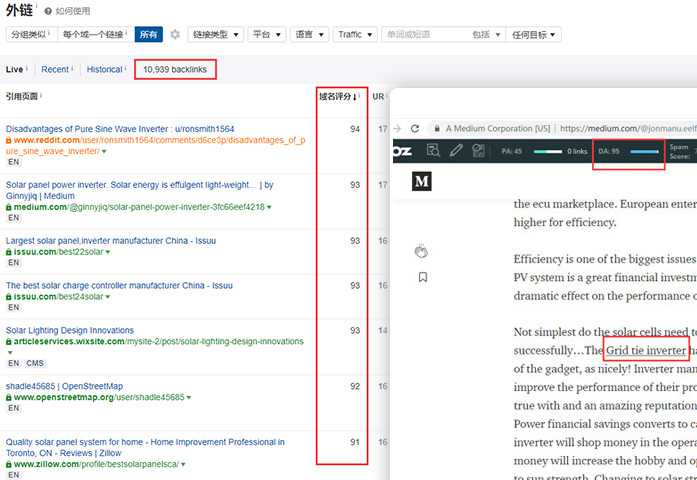Select the 分组类似 grouping option

coord(31,34)
